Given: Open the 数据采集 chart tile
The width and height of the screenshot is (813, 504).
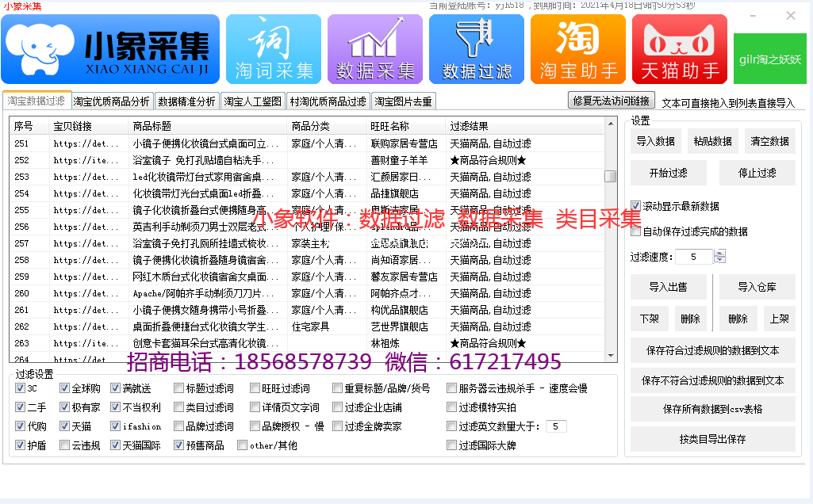Looking at the screenshot, I should 375,49.
